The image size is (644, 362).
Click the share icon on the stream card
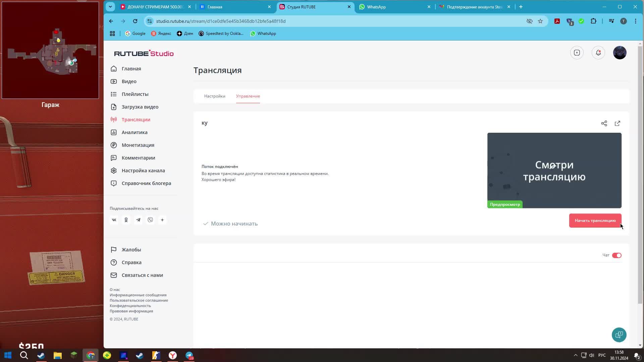(604, 123)
